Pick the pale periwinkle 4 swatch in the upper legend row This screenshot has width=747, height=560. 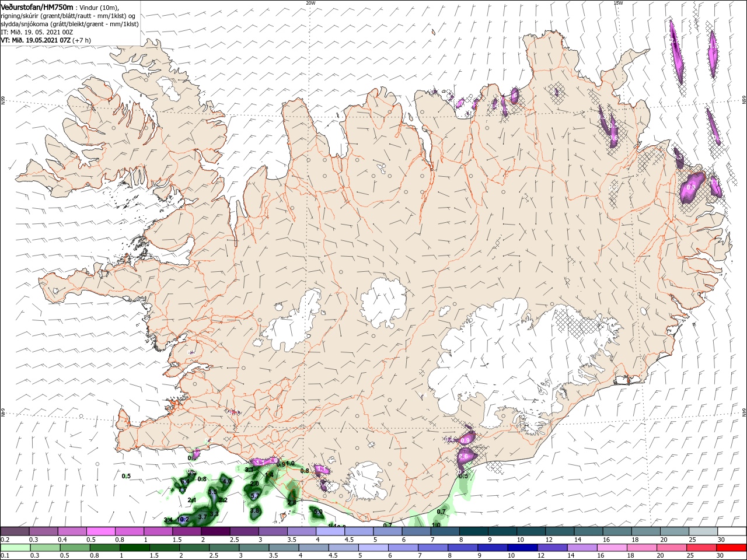click(x=330, y=531)
